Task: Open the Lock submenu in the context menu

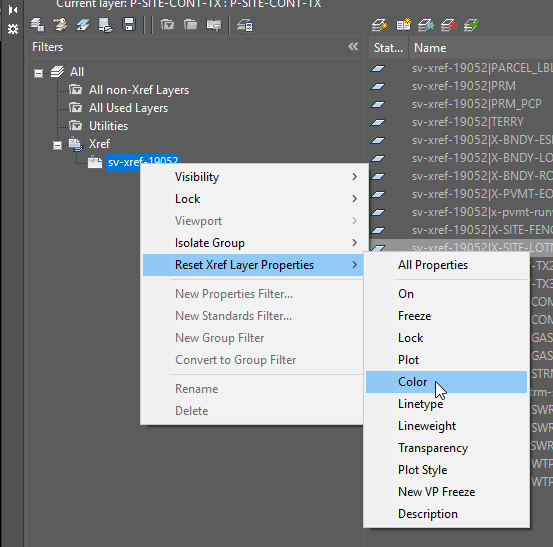Action: [253, 199]
